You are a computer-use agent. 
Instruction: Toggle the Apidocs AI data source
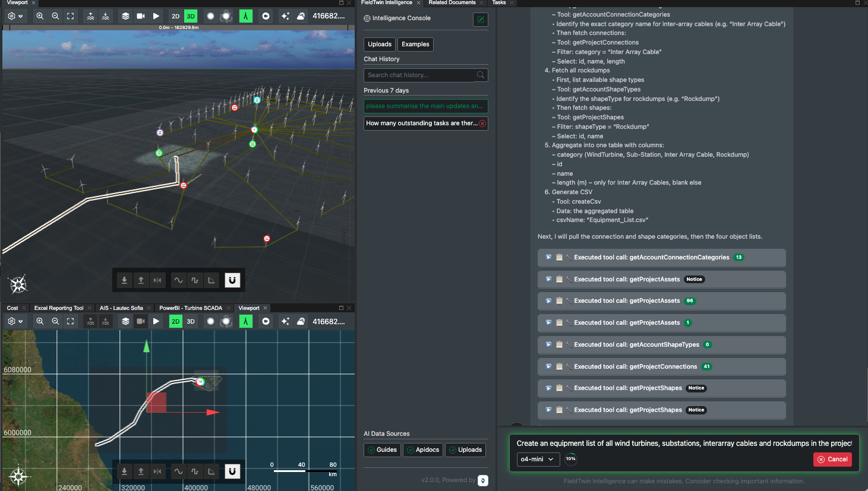tap(422, 450)
